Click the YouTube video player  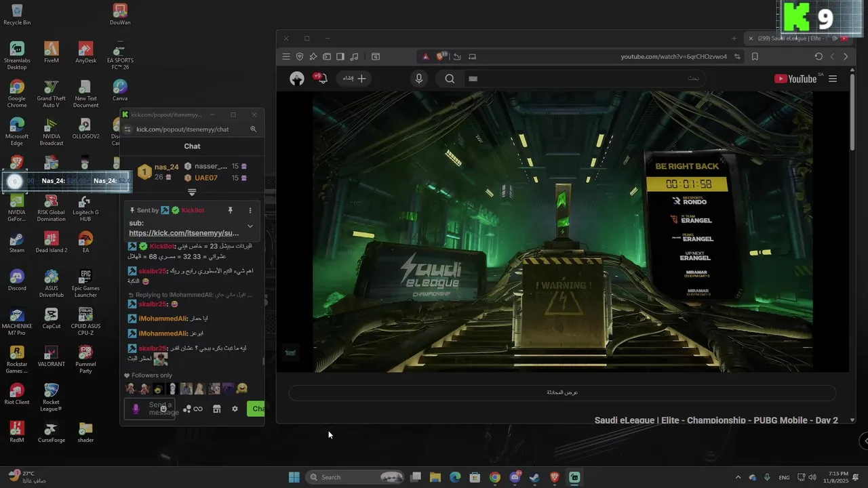click(562, 232)
